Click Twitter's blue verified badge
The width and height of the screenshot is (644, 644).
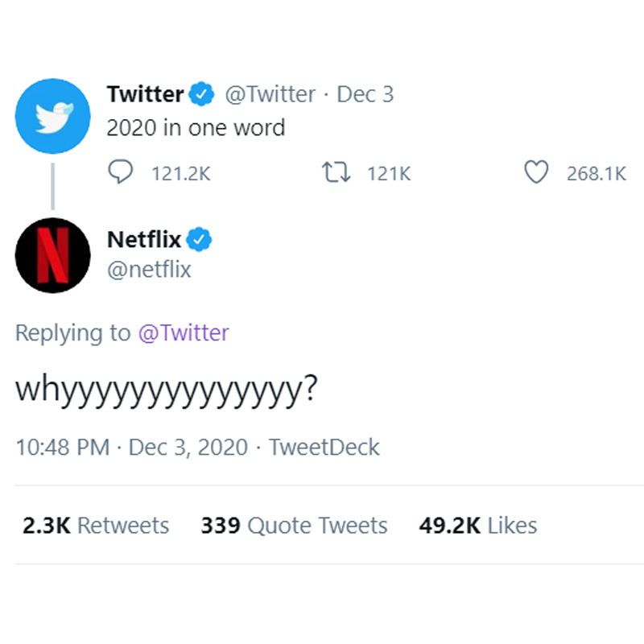click(197, 93)
